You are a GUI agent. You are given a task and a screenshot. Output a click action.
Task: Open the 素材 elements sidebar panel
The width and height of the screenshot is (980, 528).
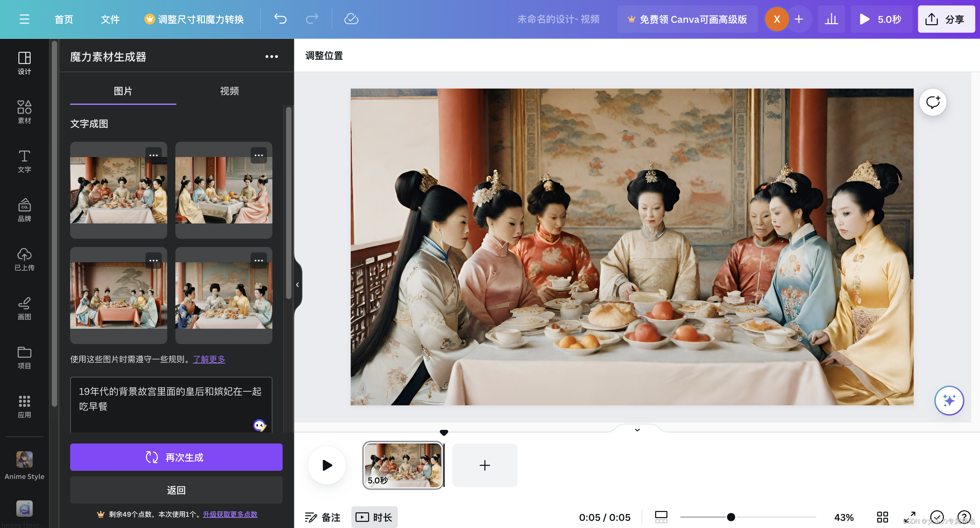tap(25, 112)
